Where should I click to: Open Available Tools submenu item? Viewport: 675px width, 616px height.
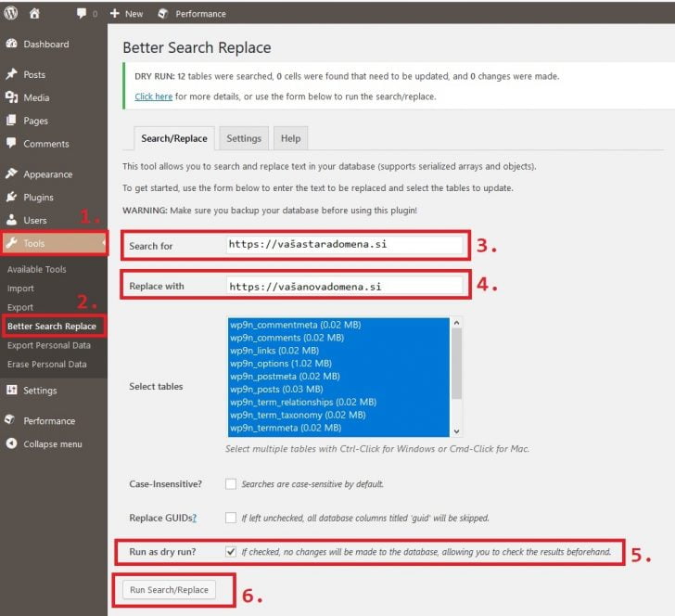(36, 269)
